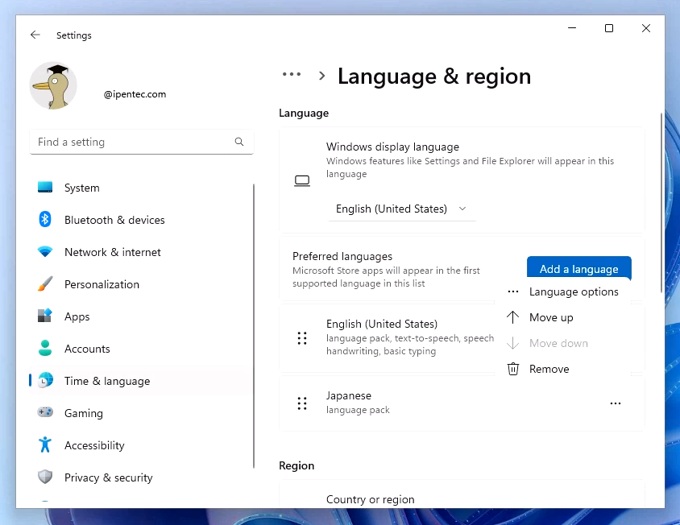Click the Accessibility figure icon

(45, 444)
